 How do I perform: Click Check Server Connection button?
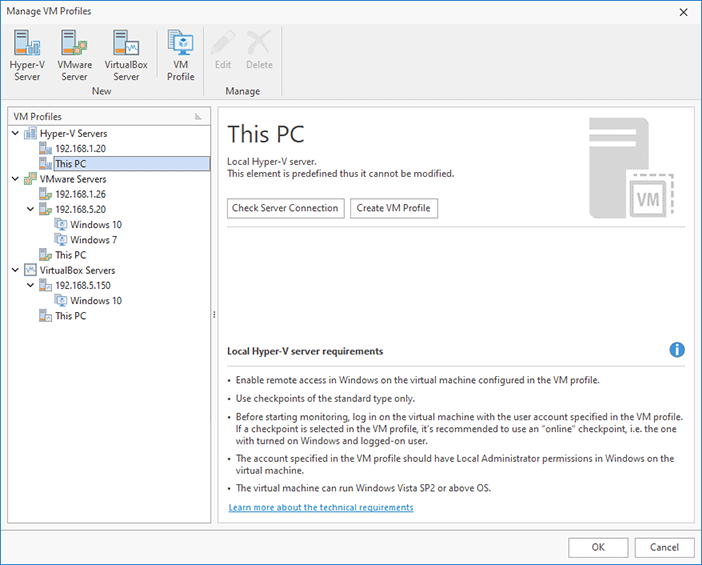(286, 208)
